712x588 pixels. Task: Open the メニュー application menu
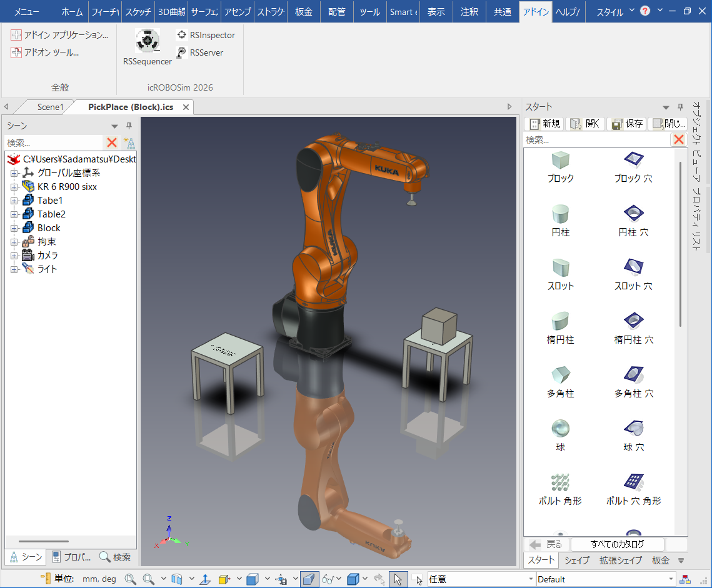[26, 12]
